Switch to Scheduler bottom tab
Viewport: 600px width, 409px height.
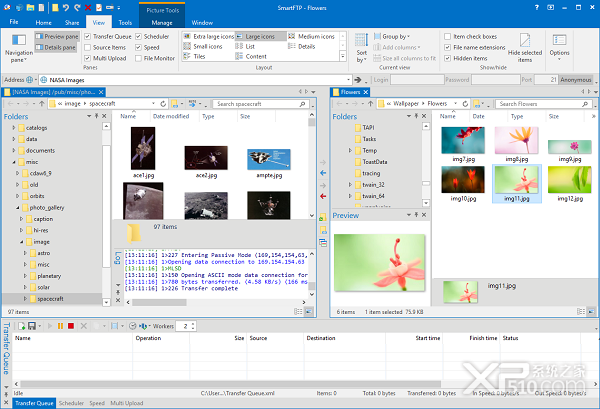71,403
